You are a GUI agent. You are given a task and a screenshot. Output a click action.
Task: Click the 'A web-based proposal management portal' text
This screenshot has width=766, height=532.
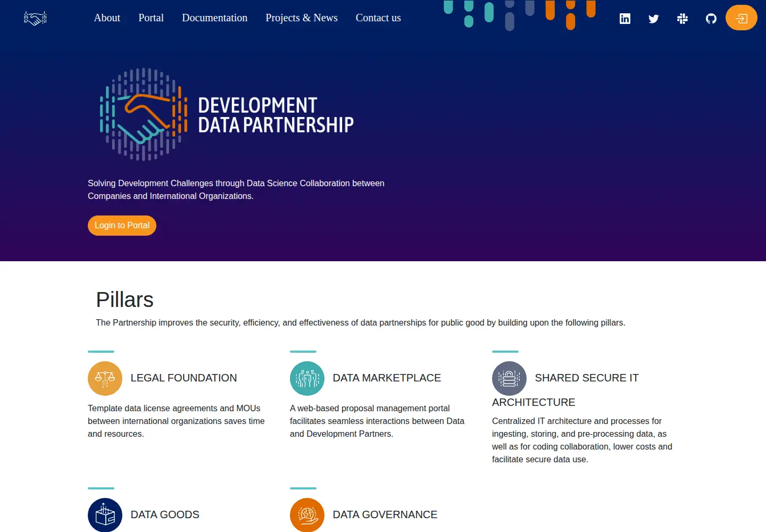tap(377, 421)
